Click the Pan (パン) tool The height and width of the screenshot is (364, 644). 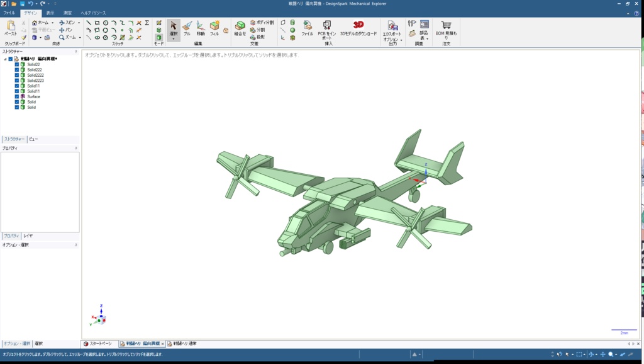point(65,30)
